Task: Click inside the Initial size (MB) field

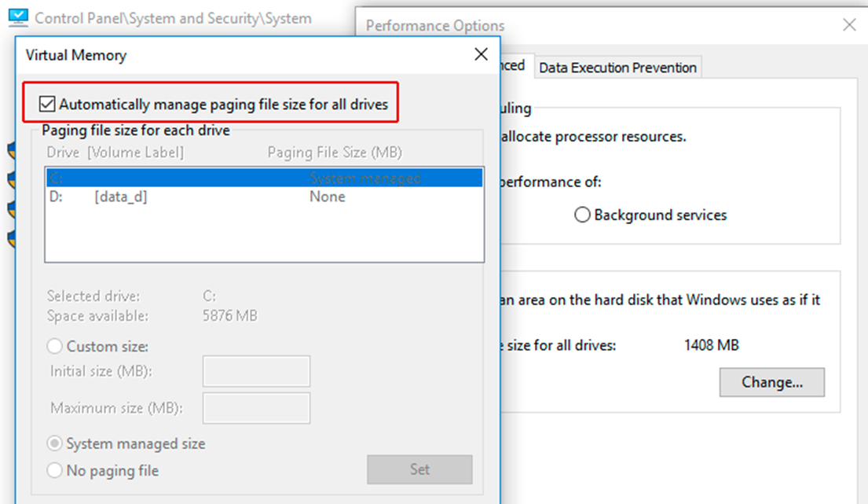Action: pos(255,371)
